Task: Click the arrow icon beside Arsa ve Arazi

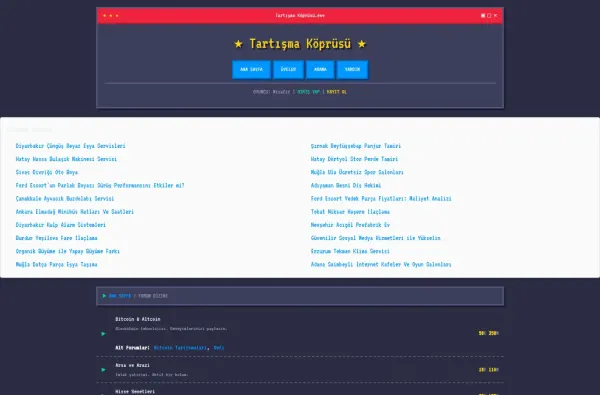Action: (103, 370)
